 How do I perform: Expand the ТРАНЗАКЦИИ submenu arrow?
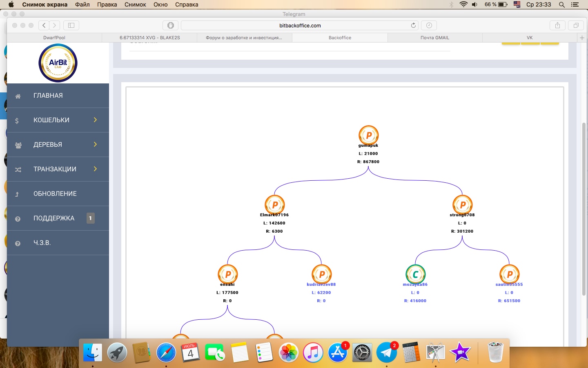pyautogui.click(x=95, y=169)
